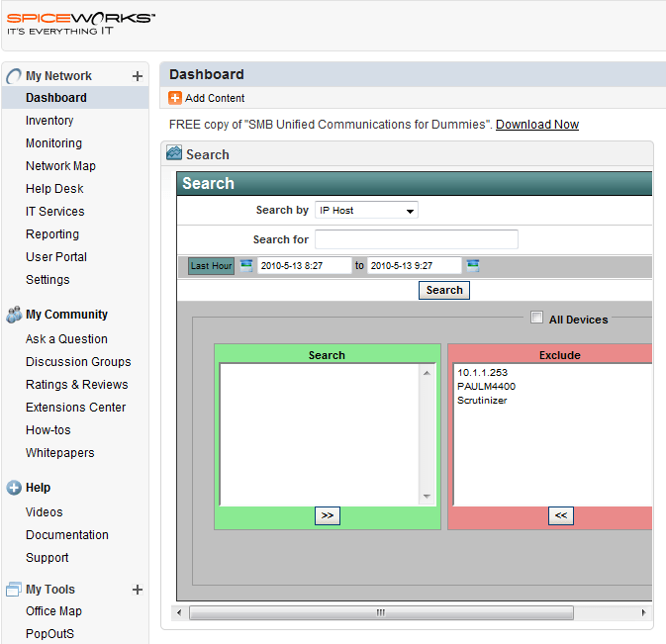Expand My Network with plus icon
Screen dimensions: 666x644
[x=138, y=76]
